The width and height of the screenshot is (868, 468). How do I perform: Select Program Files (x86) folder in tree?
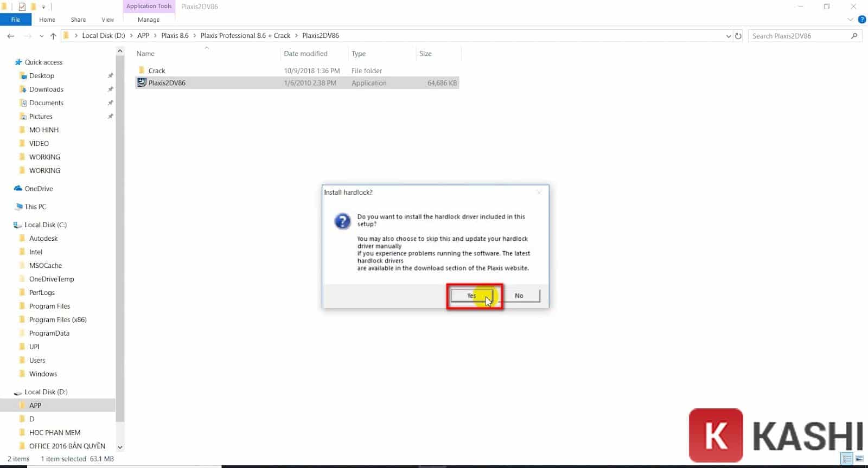pyautogui.click(x=58, y=319)
